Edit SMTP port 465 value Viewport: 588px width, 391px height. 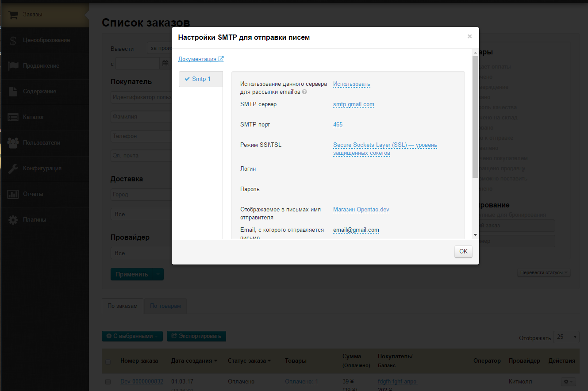pos(338,125)
